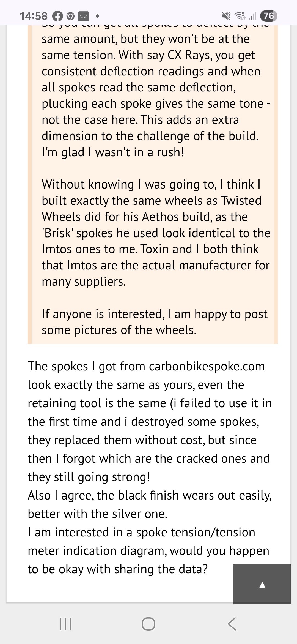The width and height of the screenshot is (297, 644).
Task: Tap the muted sound icon in status bar
Action: coord(226,16)
